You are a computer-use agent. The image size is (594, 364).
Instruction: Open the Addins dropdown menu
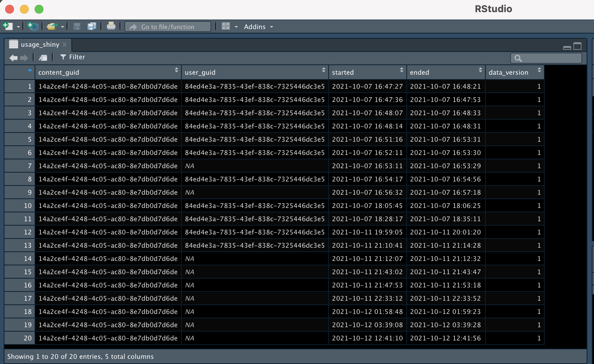[258, 27]
